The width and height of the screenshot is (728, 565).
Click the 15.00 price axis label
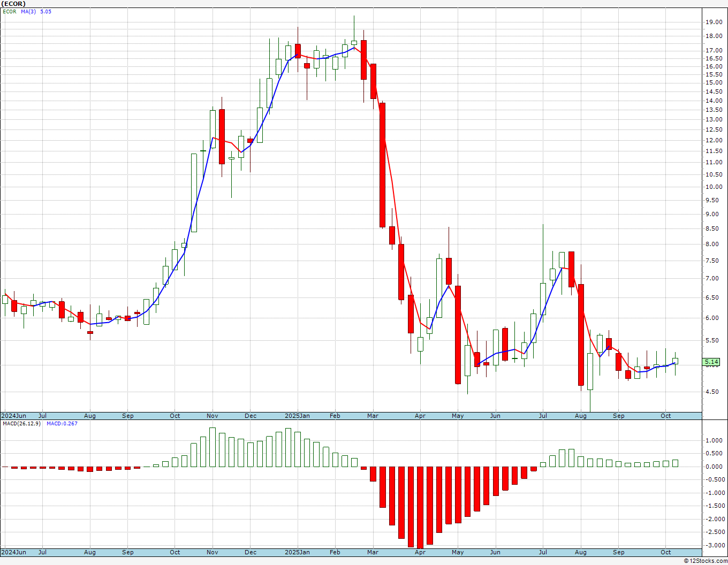tap(714, 83)
